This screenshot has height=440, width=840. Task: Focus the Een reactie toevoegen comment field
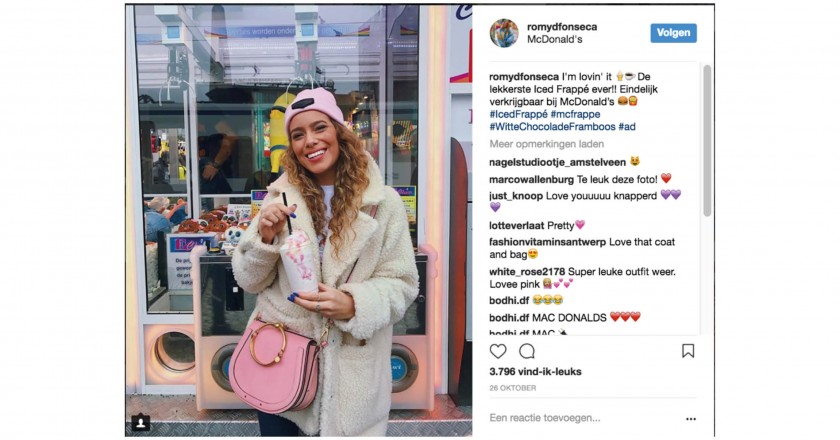pos(584,418)
